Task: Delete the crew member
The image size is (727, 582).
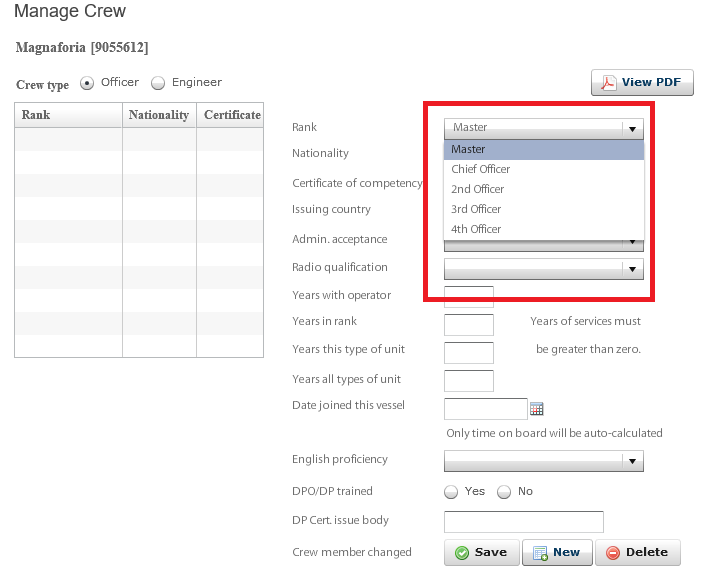Action: click(638, 552)
